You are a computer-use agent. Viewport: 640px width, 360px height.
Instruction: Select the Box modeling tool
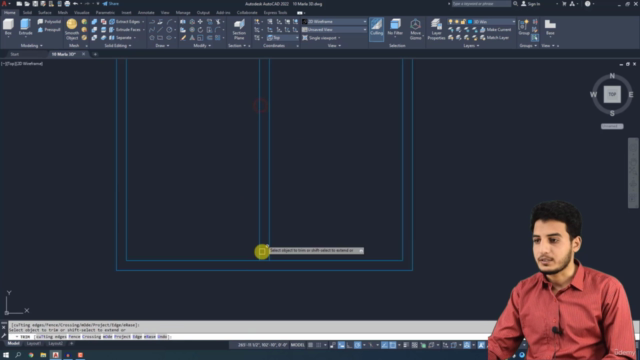pyautogui.click(x=8, y=27)
